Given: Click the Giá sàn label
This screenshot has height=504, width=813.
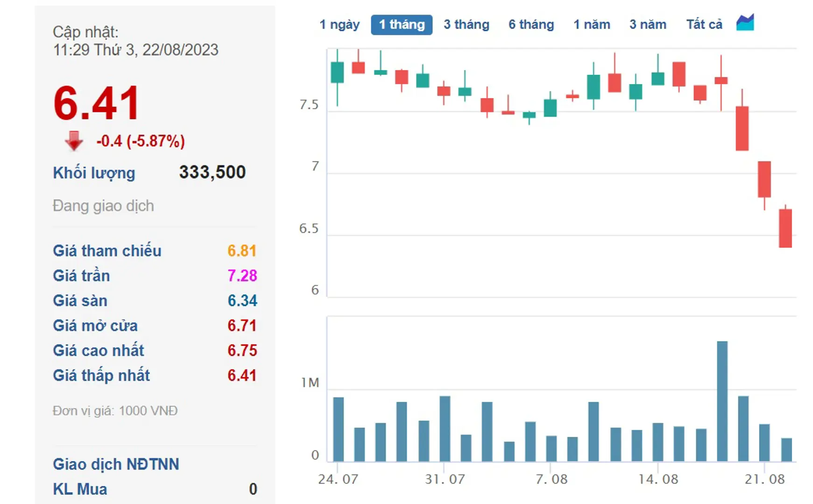Looking at the screenshot, I should (80, 301).
